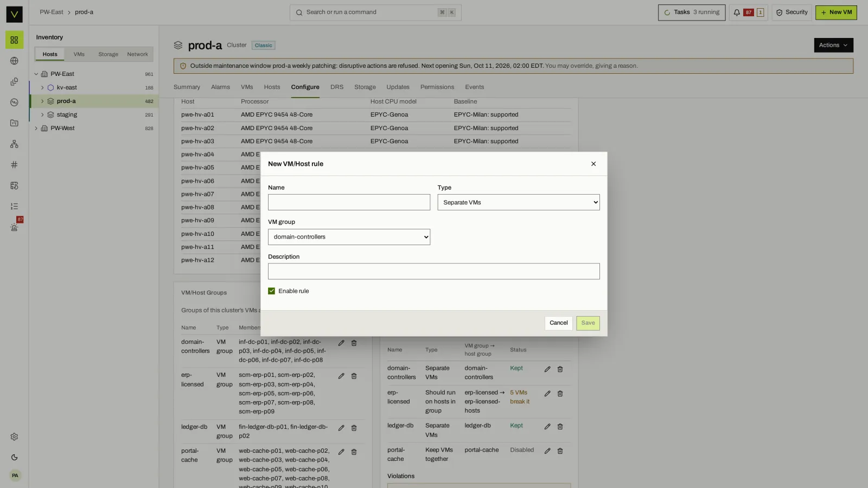Open the numbered list icon in left rail

tap(14, 206)
